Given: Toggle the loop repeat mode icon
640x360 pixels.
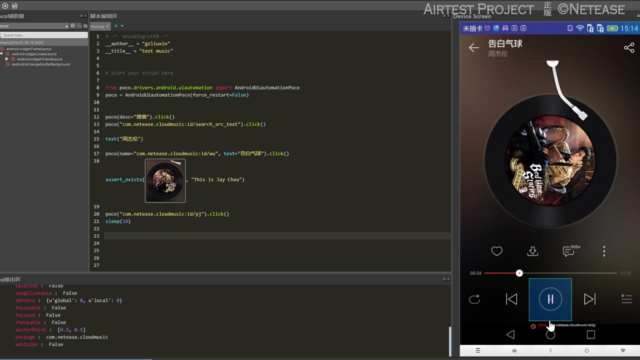Looking at the screenshot, I should click(x=474, y=299).
